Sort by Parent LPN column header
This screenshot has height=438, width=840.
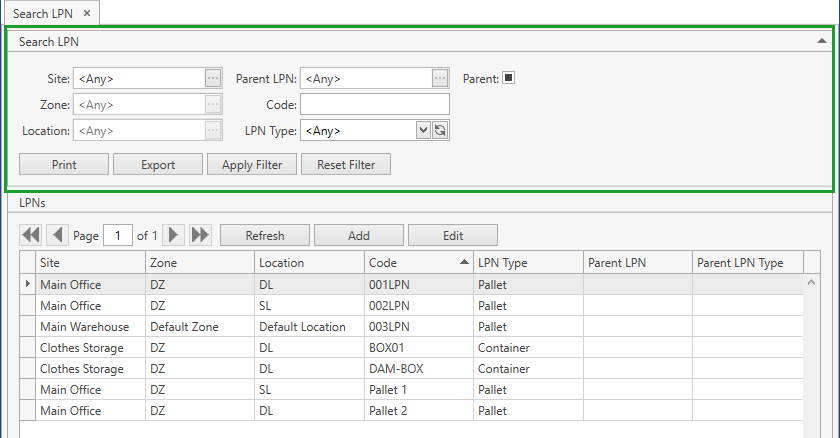pos(638,262)
